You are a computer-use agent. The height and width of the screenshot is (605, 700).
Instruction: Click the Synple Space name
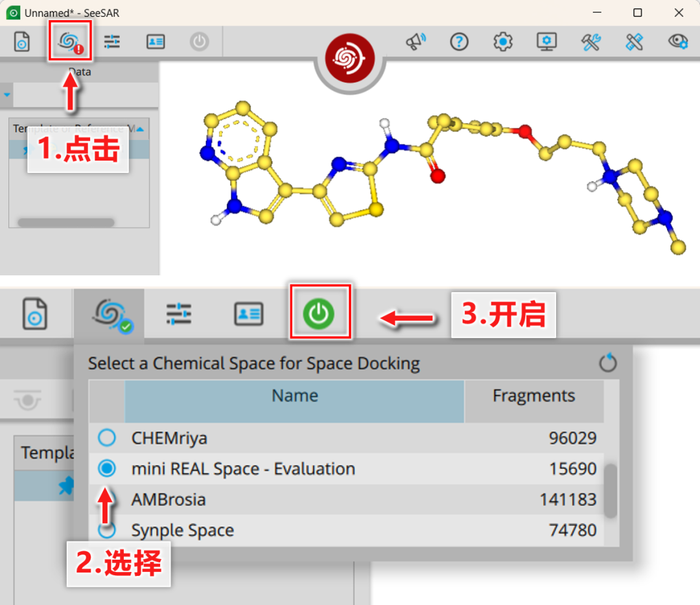[x=183, y=530]
